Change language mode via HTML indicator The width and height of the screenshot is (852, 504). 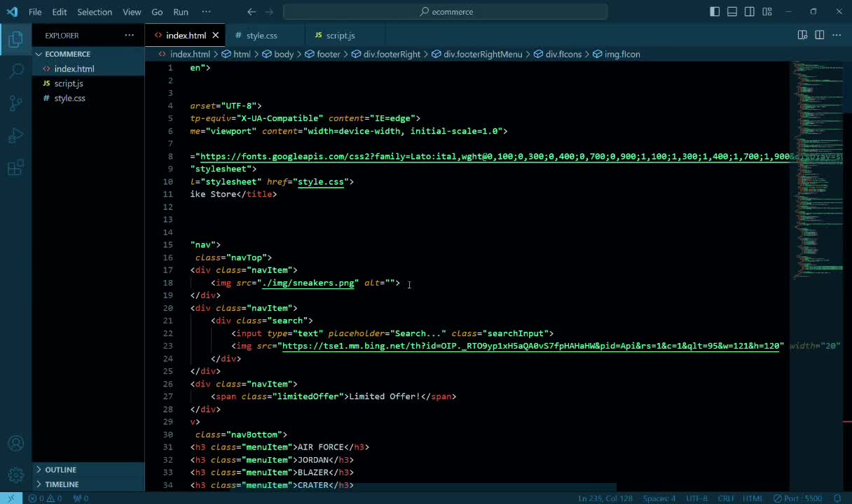point(753,498)
